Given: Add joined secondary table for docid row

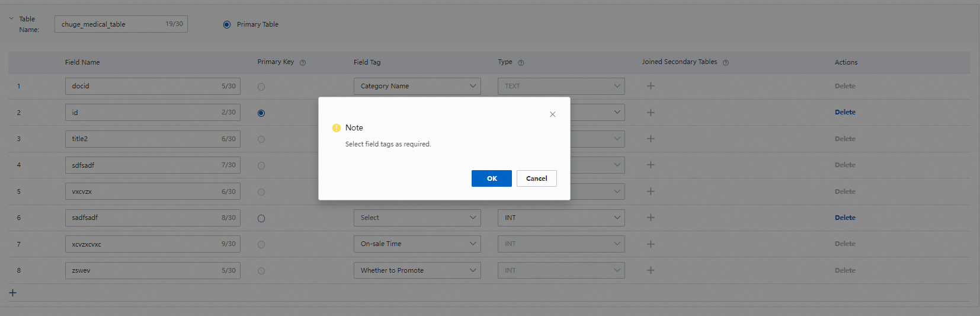Looking at the screenshot, I should point(651,86).
